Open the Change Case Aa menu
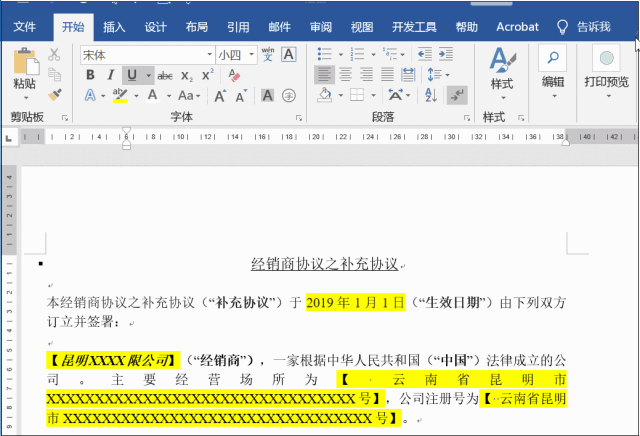The height and width of the screenshot is (436, 640). tap(189, 96)
